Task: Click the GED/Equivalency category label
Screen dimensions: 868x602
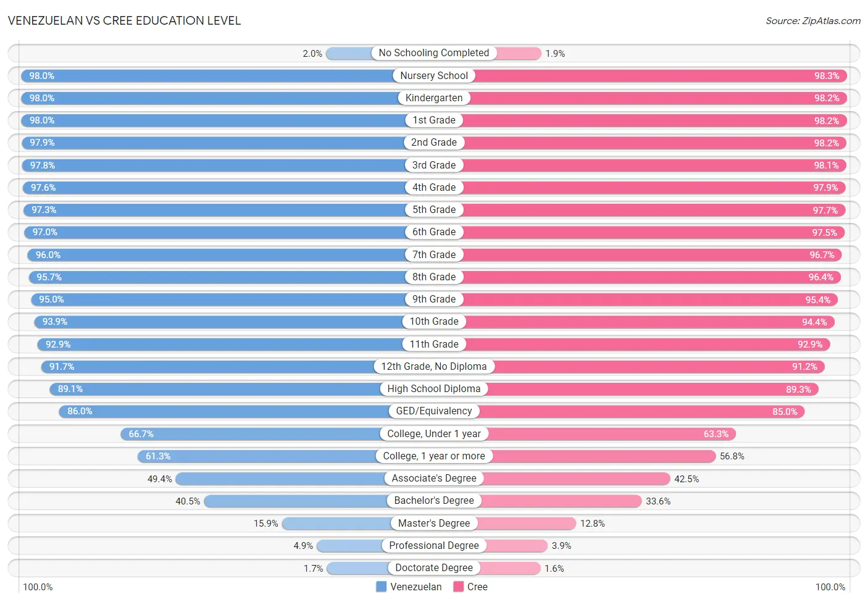Action: 434,411
